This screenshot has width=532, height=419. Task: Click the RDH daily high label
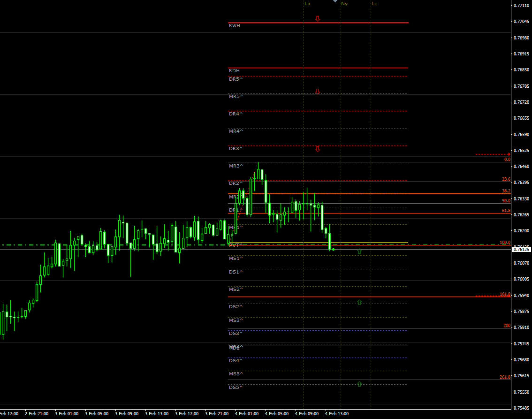pyautogui.click(x=234, y=70)
